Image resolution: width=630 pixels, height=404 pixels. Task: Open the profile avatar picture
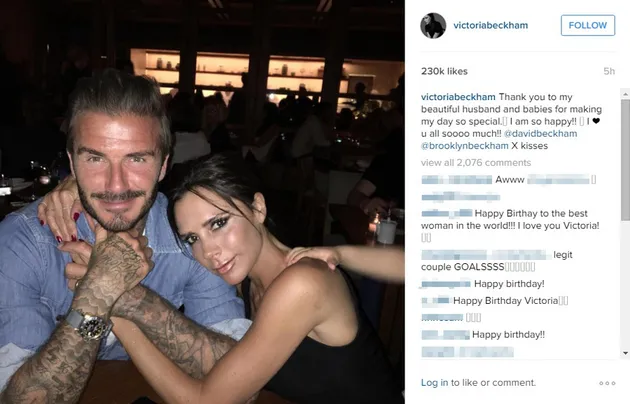tap(433, 26)
